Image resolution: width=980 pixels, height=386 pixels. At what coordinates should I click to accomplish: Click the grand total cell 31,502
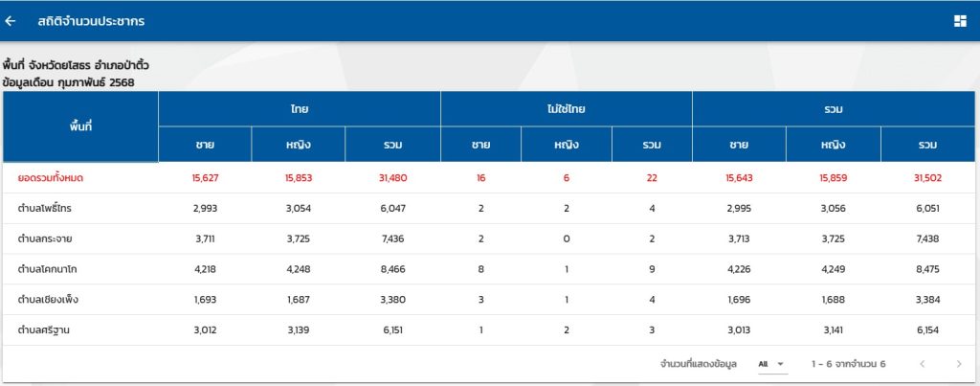pyautogui.click(x=927, y=178)
